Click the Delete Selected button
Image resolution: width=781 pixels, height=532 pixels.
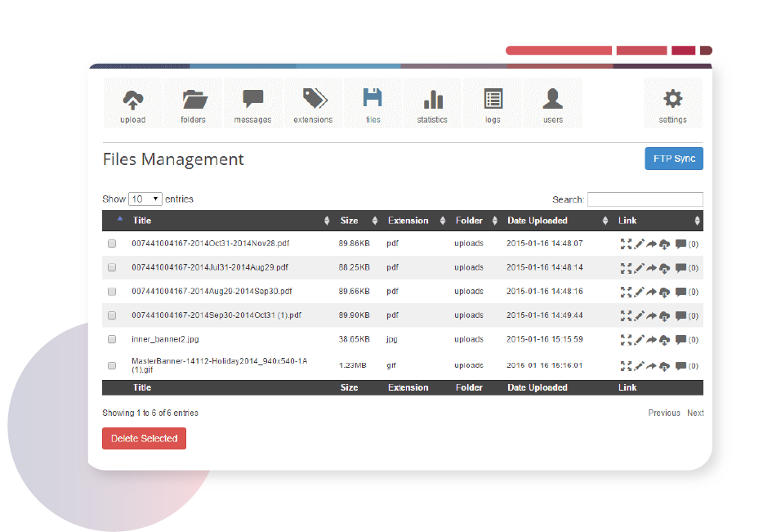(x=144, y=439)
